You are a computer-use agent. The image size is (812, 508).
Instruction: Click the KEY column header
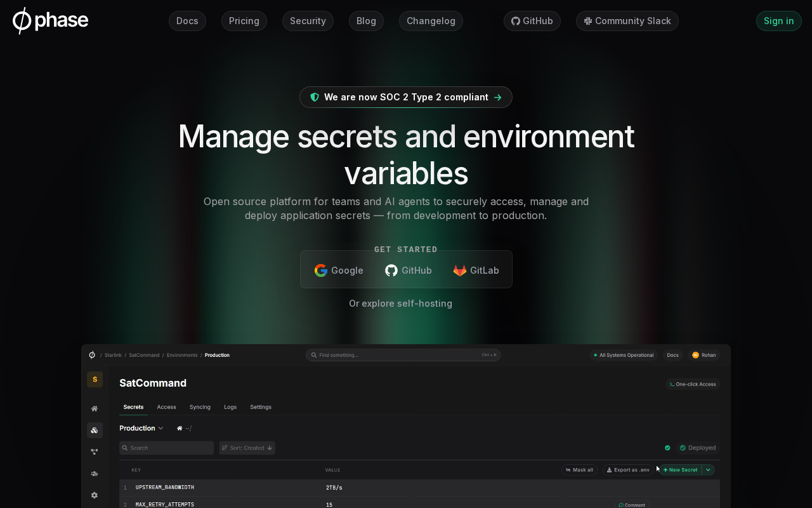pos(136,470)
